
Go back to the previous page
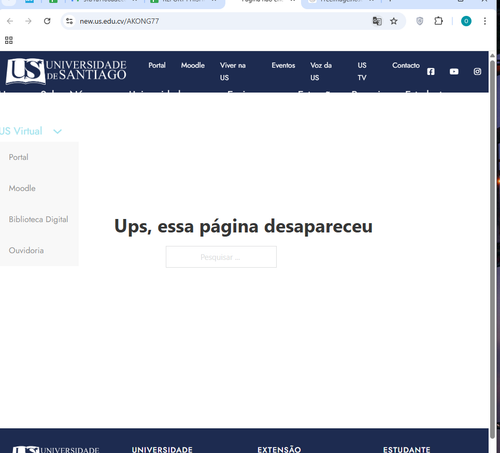10,21
